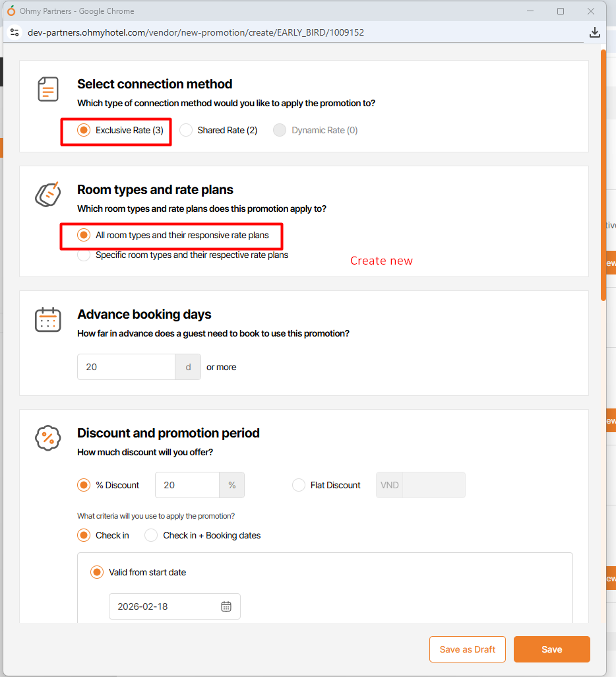Click the connection method document icon
Image resolution: width=616 pixels, height=677 pixels.
coord(47,89)
